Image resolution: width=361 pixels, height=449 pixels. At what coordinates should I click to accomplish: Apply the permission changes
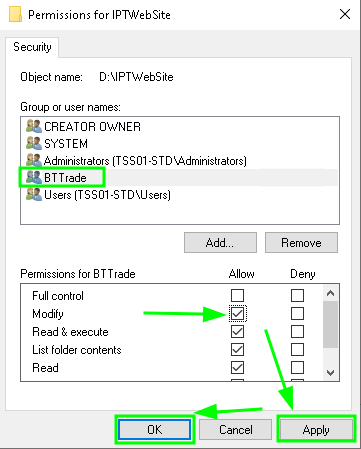click(x=316, y=430)
